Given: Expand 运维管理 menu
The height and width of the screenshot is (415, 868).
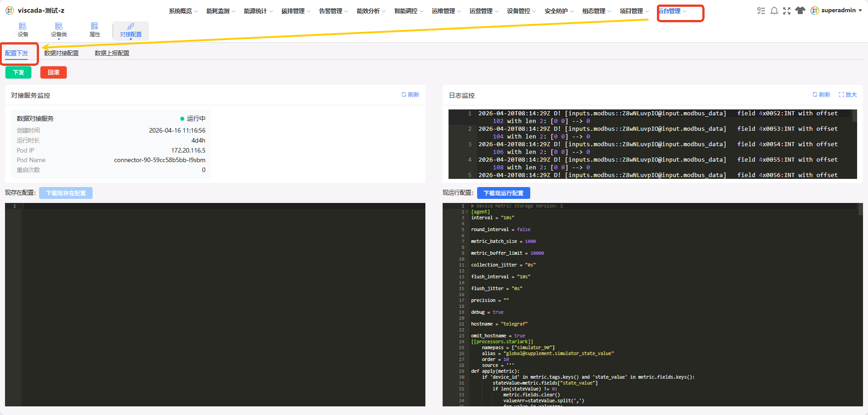Looking at the screenshot, I should 446,11.
